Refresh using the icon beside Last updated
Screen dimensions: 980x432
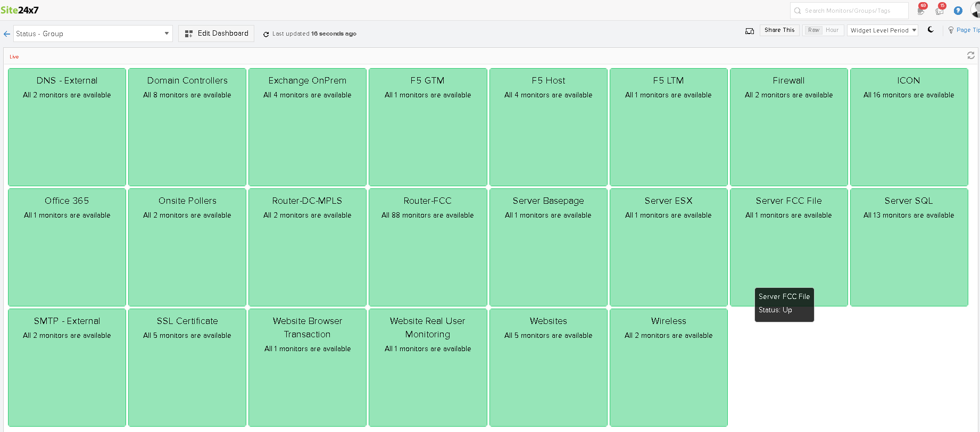pos(266,34)
